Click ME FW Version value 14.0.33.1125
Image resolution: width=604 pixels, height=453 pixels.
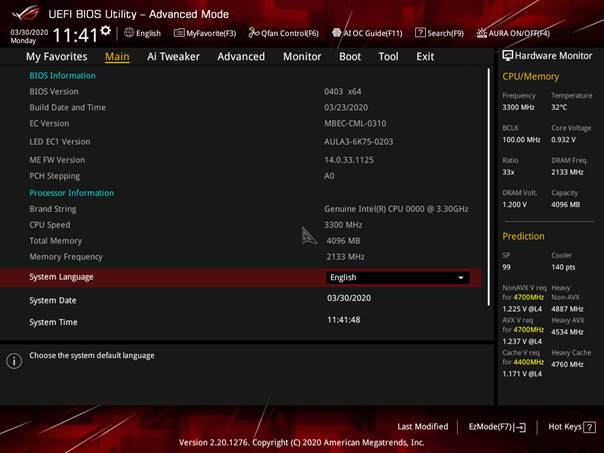(349, 160)
